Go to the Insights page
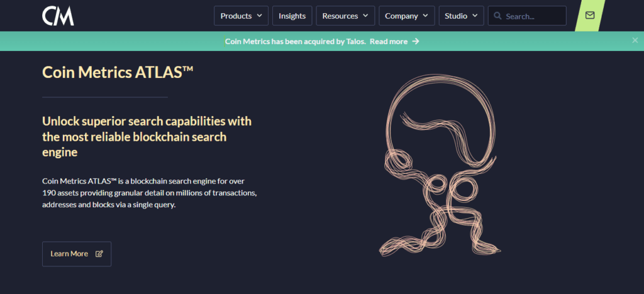This screenshot has height=294, width=644. coord(292,16)
